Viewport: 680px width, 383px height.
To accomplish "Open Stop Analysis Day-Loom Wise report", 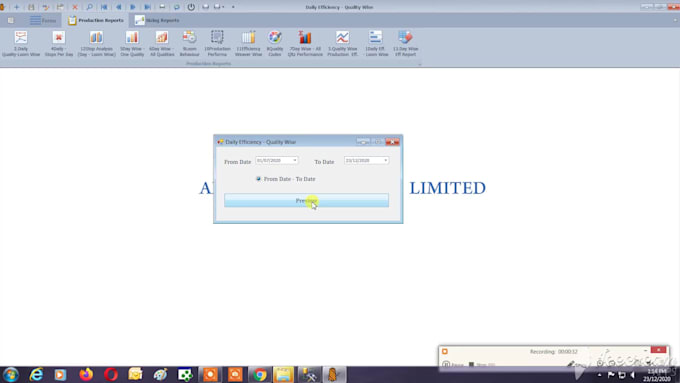I will point(96,44).
